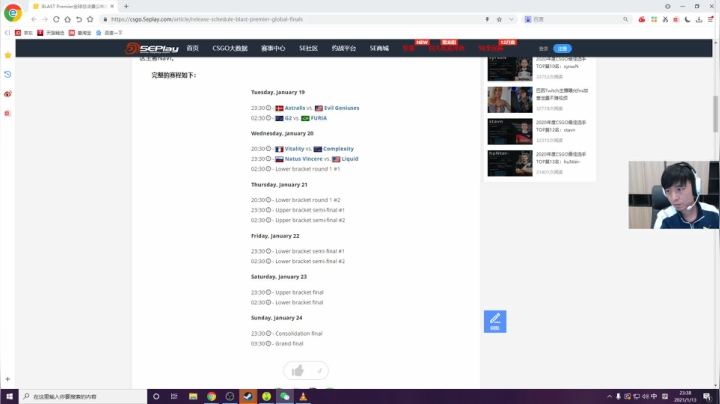Open the Liquid team link

click(x=350, y=159)
